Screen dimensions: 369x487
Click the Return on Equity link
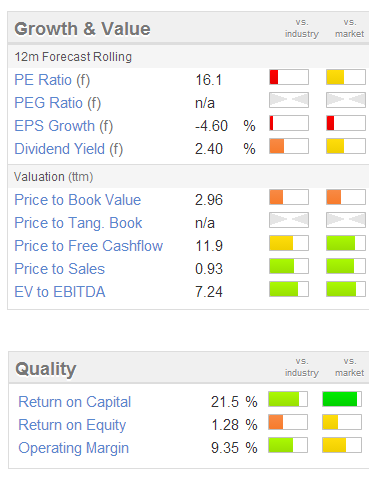pos(72,425)
